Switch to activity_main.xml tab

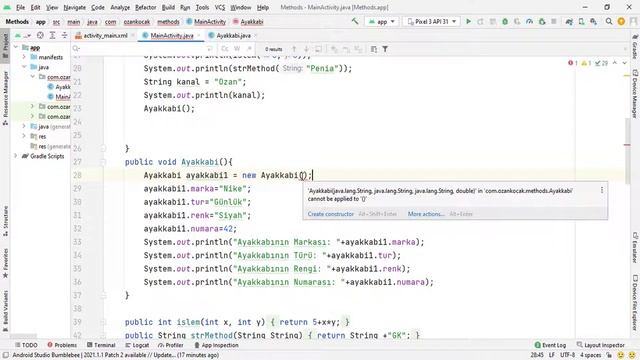[x=105, y=36]
